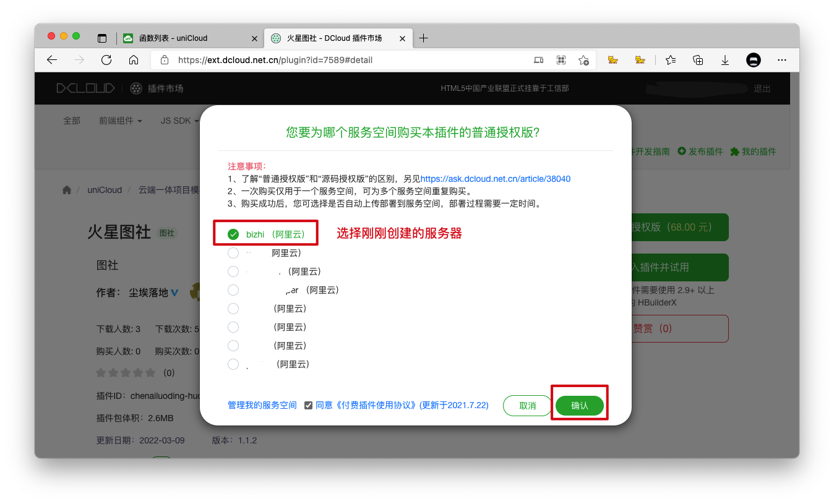Open the 管理我的服务空间 link
834x504 pixels.
click(x=262, y=405)
